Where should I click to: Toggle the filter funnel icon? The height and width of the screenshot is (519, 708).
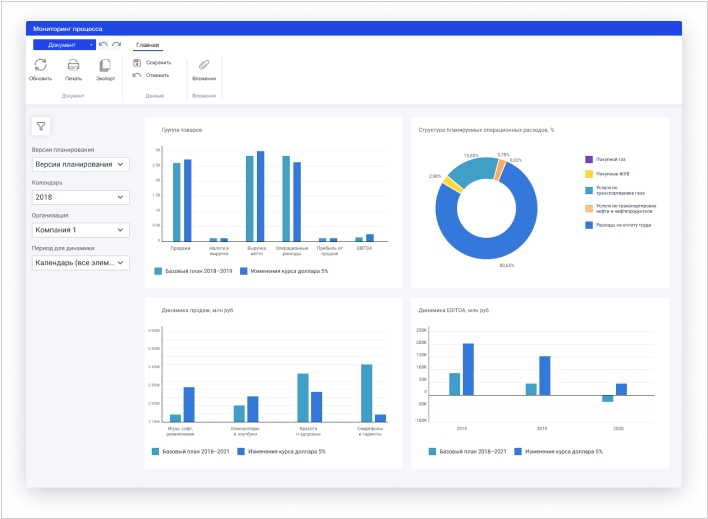click(x=41, y=126)
